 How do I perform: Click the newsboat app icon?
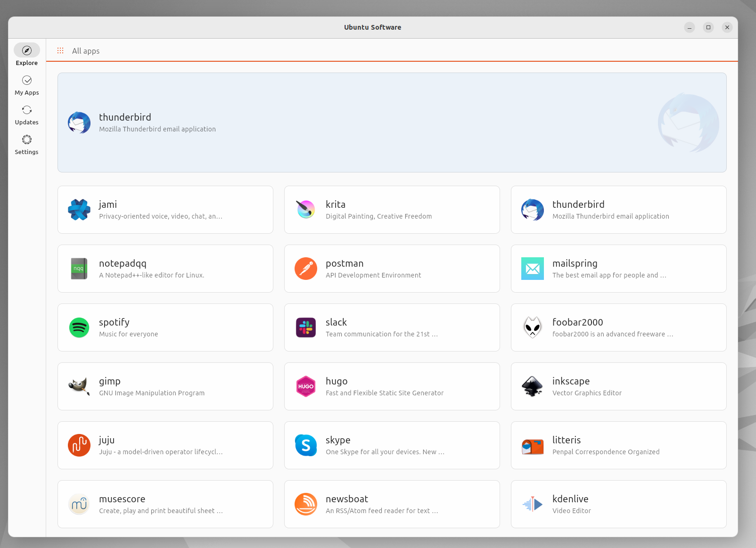click(306, 504)
